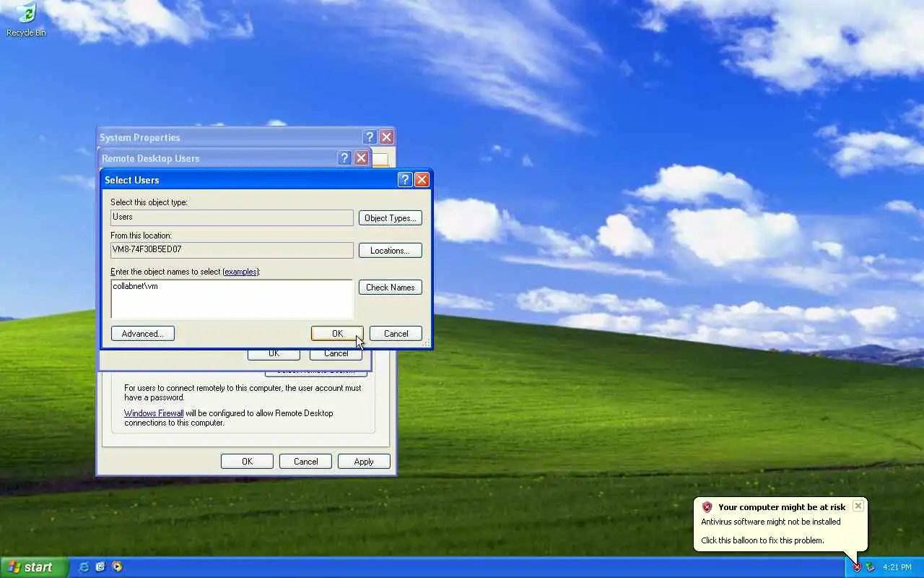Open the Object Types dialog

390,217
